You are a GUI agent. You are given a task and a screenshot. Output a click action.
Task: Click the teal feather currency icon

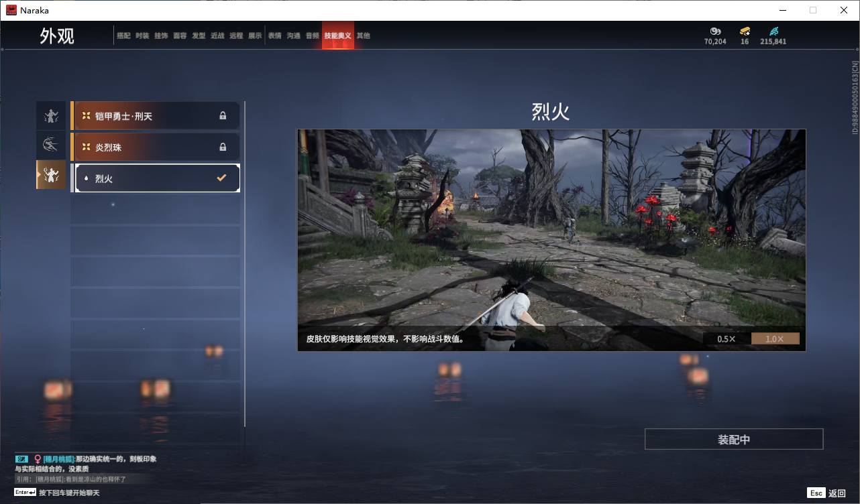773,31
